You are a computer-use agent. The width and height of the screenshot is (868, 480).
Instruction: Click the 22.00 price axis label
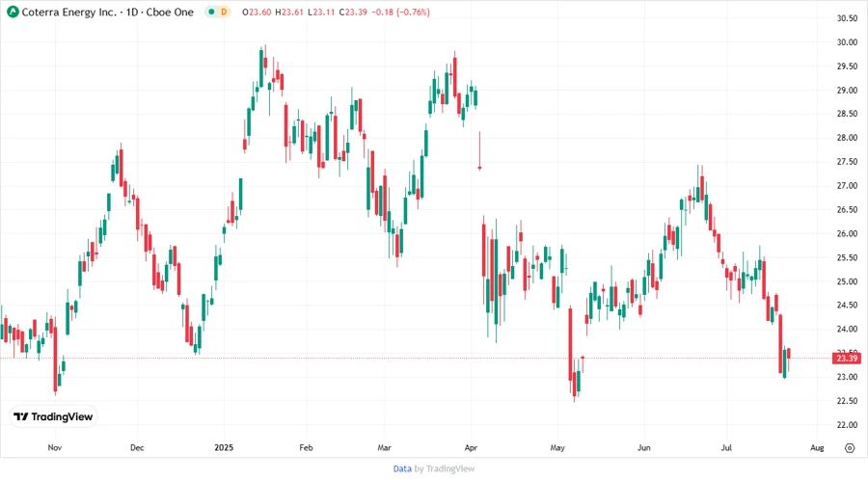[x=847, y=425]
